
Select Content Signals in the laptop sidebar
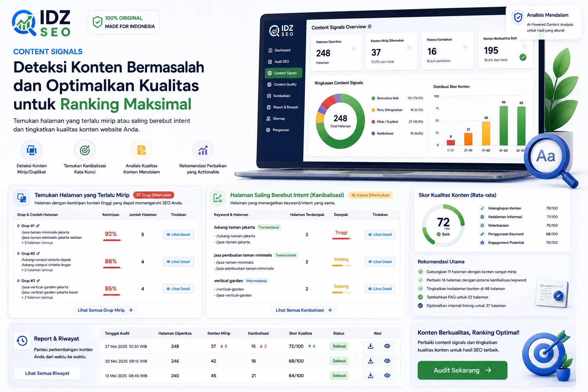click(283, 73)
